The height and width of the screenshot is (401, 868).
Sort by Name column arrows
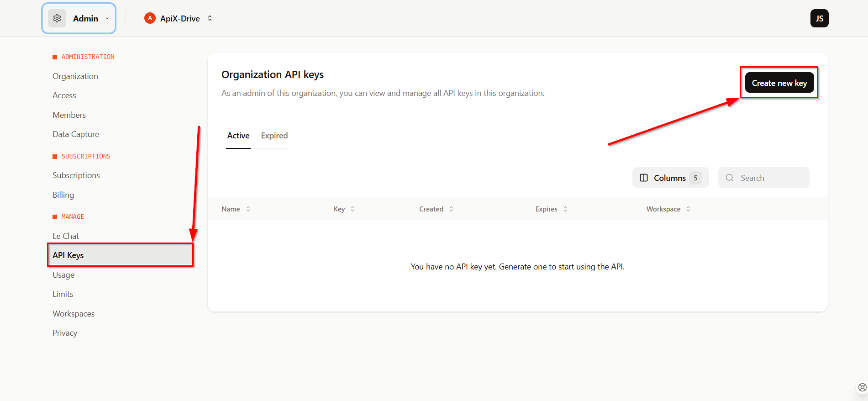coord(248,209)
